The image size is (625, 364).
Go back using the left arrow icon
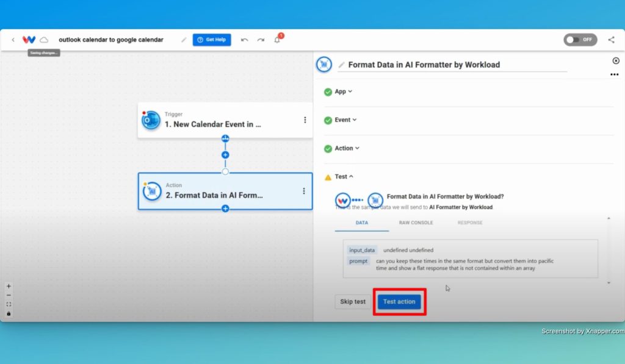click(x=13, y=40)
